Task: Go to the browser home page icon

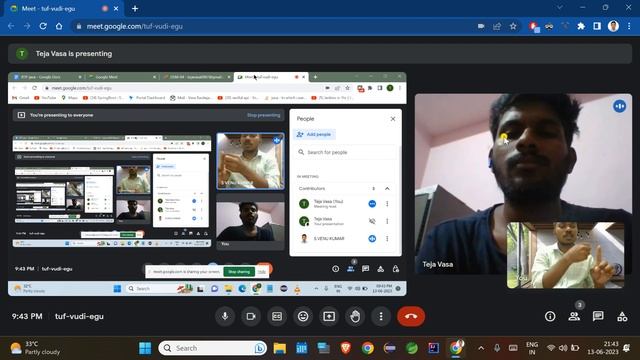Action: (59, 26)
